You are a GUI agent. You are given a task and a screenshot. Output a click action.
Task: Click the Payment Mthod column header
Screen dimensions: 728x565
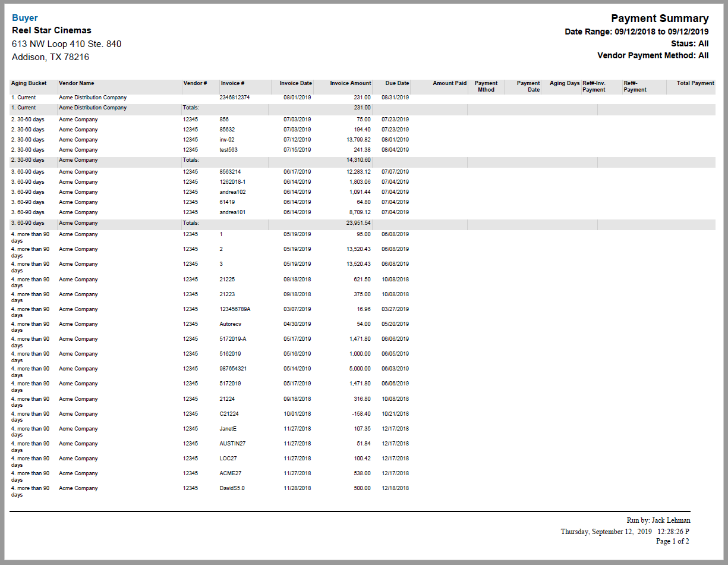point(487,87)
